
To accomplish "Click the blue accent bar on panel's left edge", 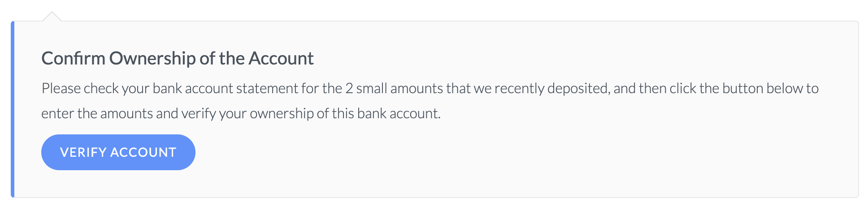I will tap(13, 109).
